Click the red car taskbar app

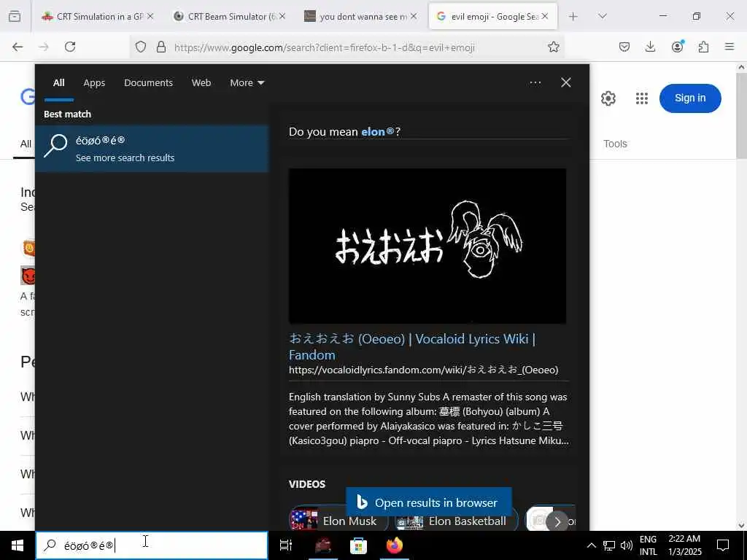tap(322, 545)
